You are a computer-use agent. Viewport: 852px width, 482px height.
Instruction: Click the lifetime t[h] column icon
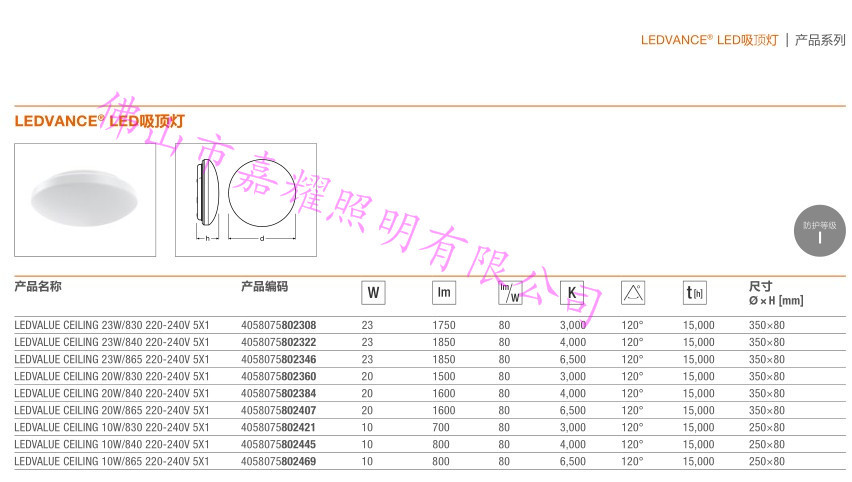[x=694, y=293]
